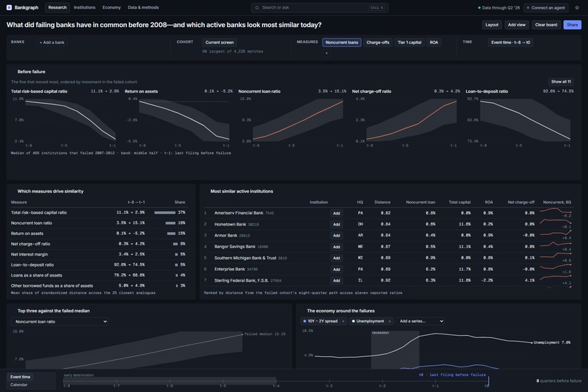588x392 pixels.
Task: Click the Bankgraph logo icon
Action: (x=9, y=7)
